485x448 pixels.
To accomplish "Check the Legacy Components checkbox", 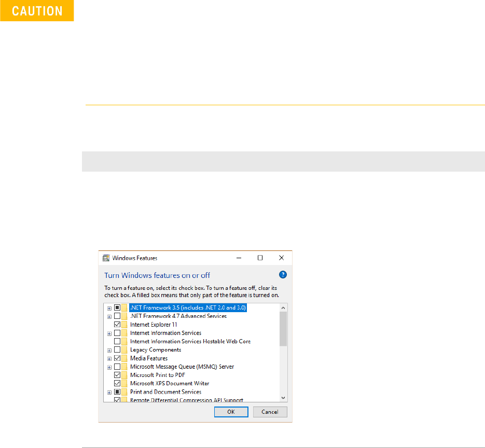I will pyautogui.click(x=117, y=349).
